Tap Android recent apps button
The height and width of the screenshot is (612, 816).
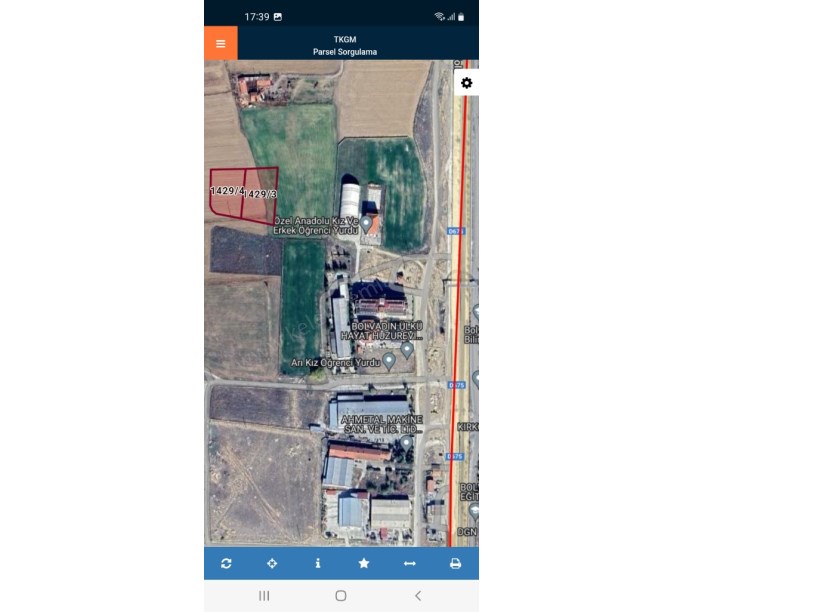tap(264, 595)
